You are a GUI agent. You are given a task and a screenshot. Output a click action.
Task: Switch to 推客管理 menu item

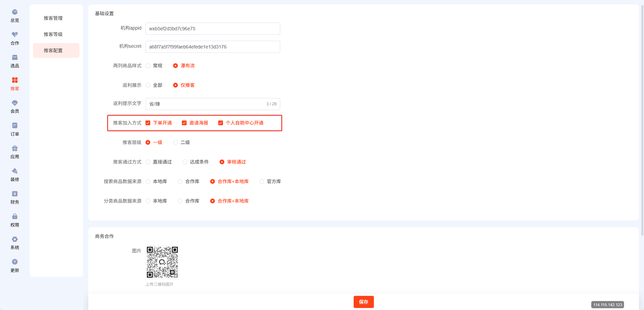click(x=53, y=18)
